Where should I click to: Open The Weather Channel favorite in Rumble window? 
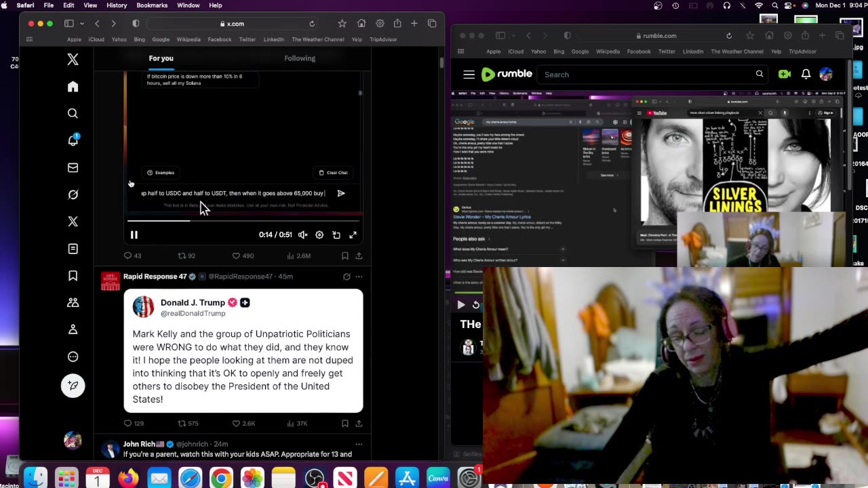coord(737,52)
